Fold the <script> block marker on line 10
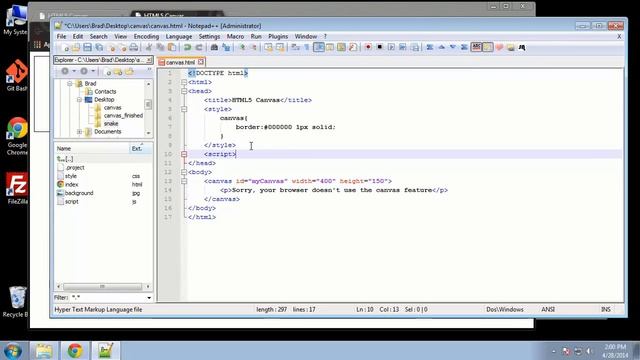 pyautogui.click(x=184, y=154)
